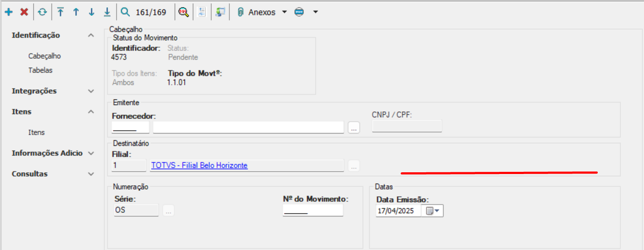Collapse the Itens section chevron
This screenshot has width=644, height=250.
click(x=91, y=112)
